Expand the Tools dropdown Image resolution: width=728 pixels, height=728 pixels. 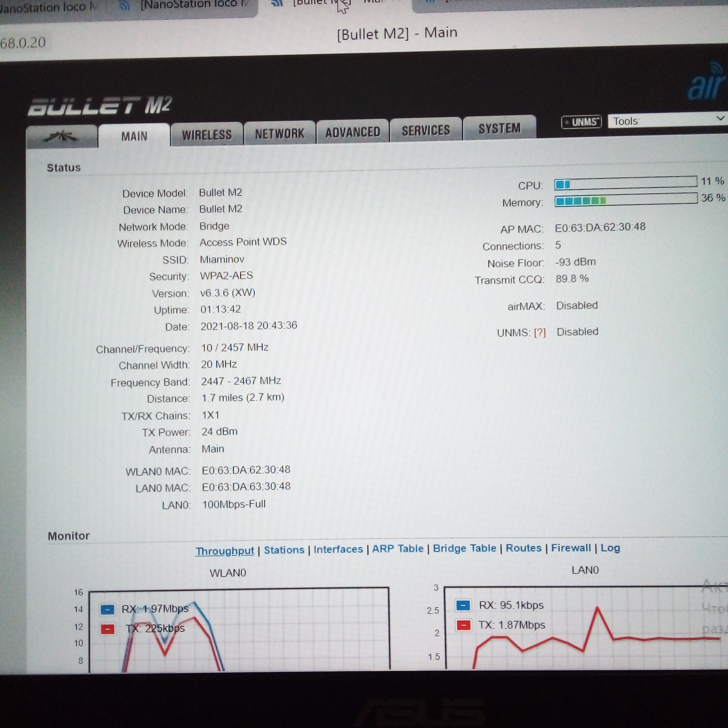click(668, 120)
